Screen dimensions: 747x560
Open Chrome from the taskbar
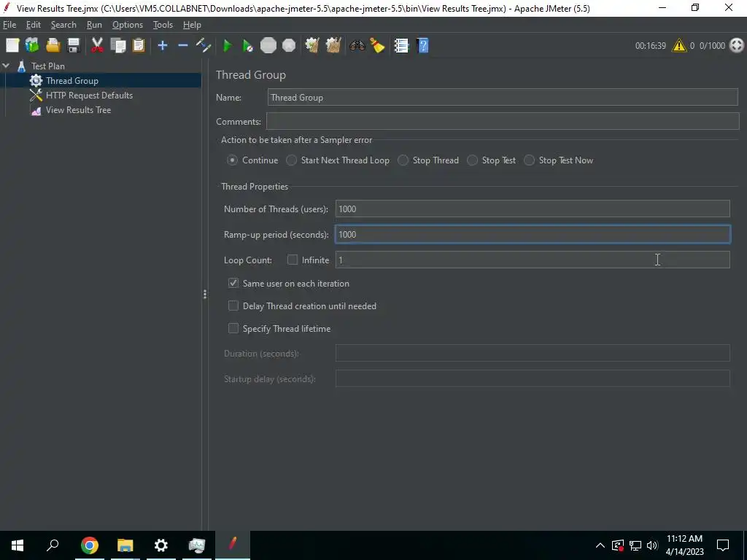coord(89,545)
